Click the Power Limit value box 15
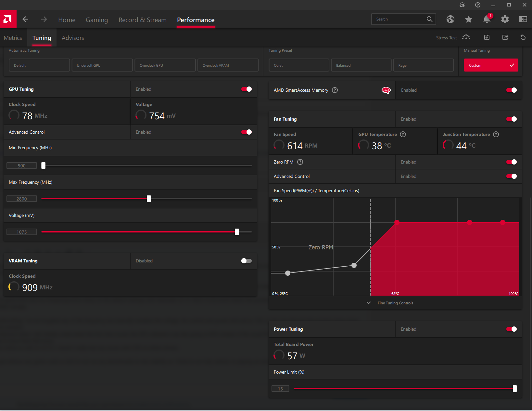This screenshot has height=411, width=532. pyautogui.click(x=280, y=389)
